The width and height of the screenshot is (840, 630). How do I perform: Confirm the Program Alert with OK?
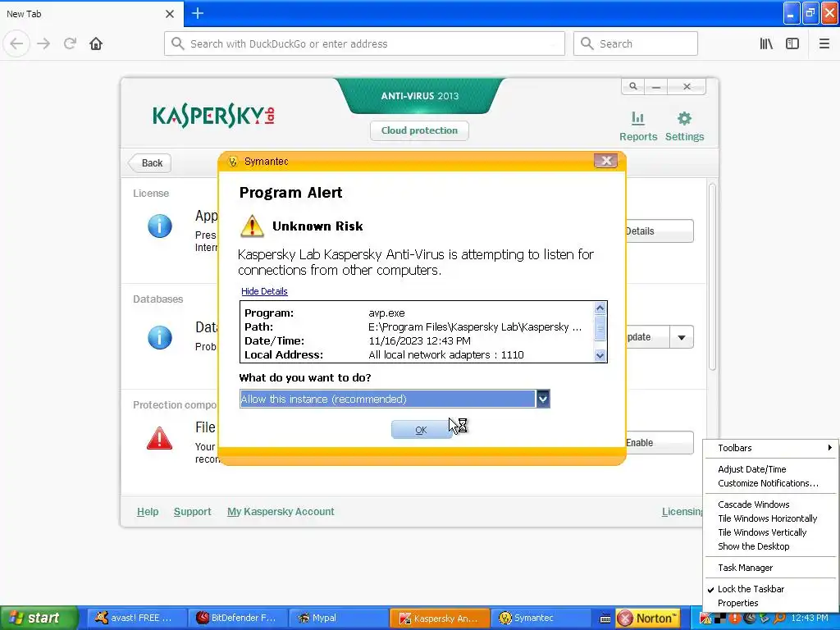(421, 430)
